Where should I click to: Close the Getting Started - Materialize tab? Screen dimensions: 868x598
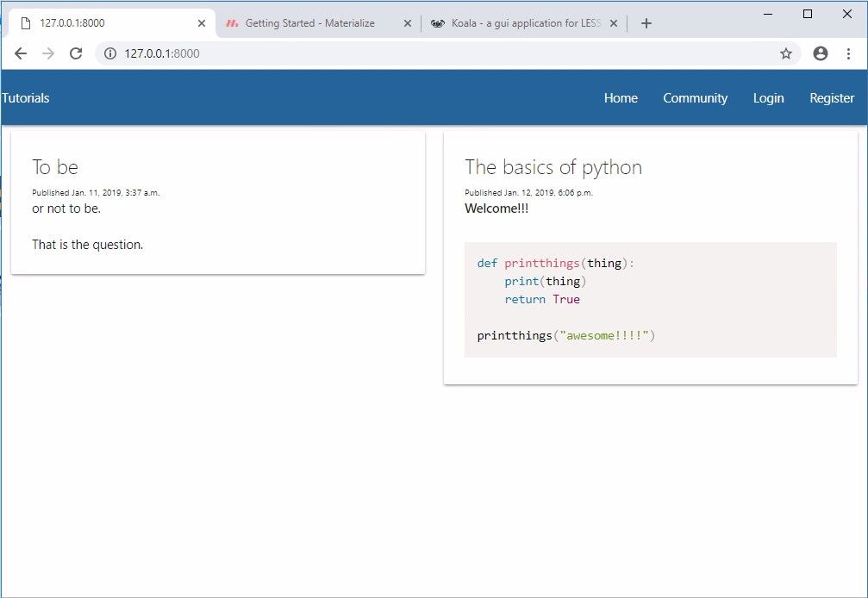pyautogui.click(x=408, y=23)
